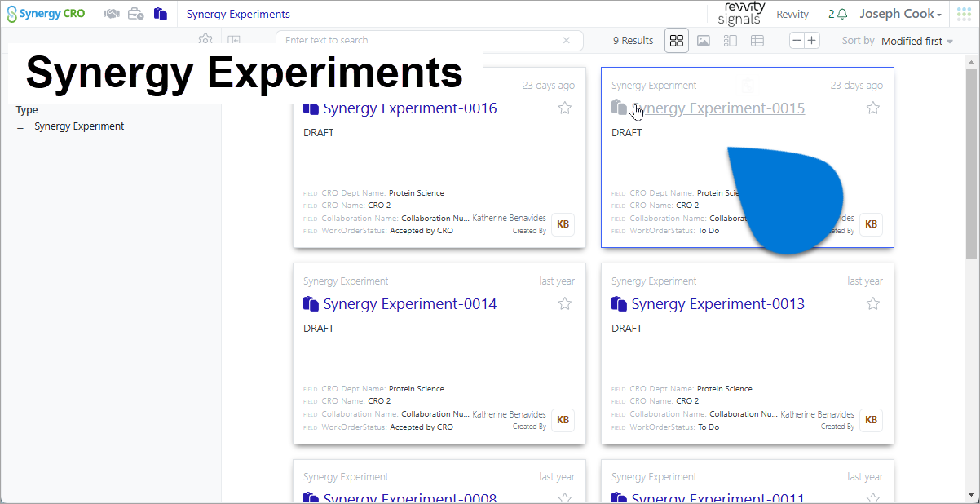Click "last year" date on Experiment-0013 card
The image size is (980, 504).
pos(865,281)
